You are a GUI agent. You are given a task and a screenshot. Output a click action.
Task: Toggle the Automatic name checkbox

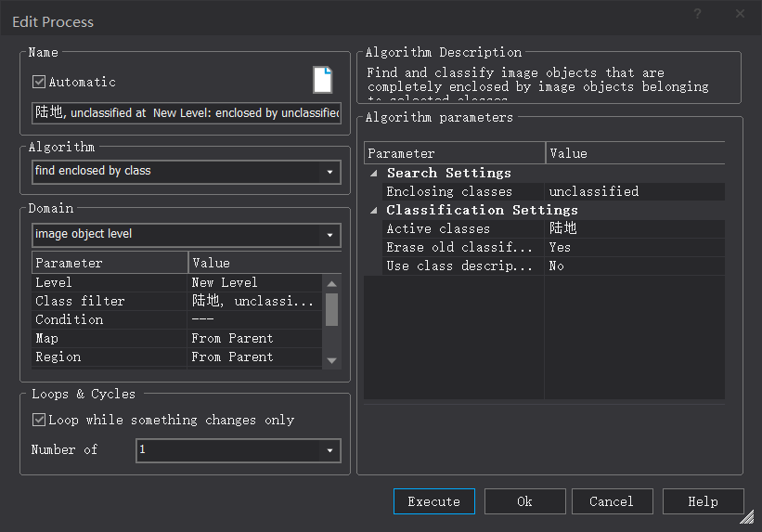[x=39, y=82]
